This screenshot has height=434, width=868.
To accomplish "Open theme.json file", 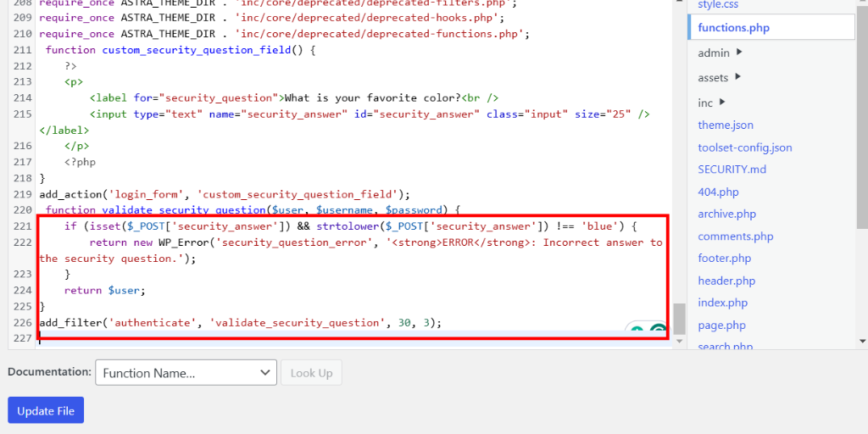I will 726,125.
